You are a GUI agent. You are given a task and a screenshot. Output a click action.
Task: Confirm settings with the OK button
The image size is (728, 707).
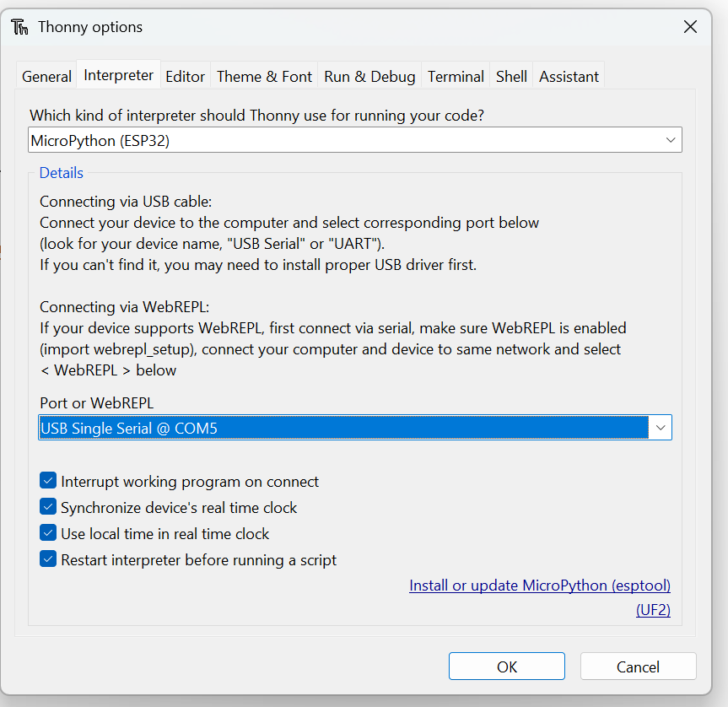pos(506,666)
